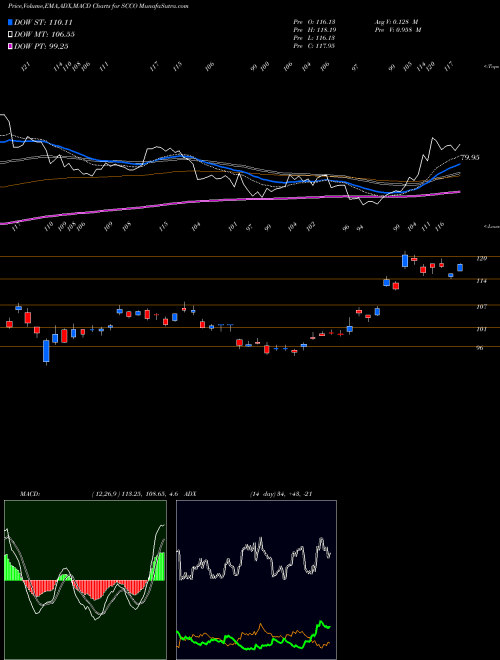Click the MACD '(12,26,9)' parameter text
Image resolution: width=500 pixels, height=660 pixels.
[x=106, y=494]
